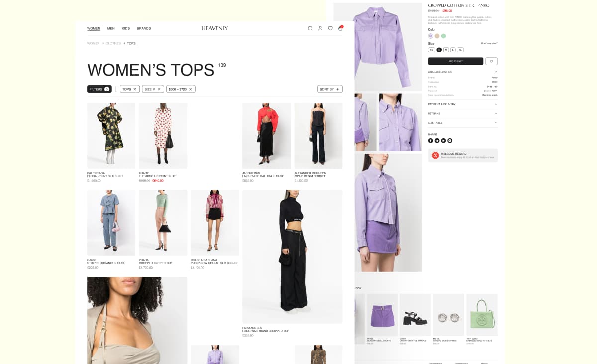The height and width of the screenshot is (364, 597).
Task: Open Dolce & Gabbana pussy-bow blouse image
Action: [215, 223]
